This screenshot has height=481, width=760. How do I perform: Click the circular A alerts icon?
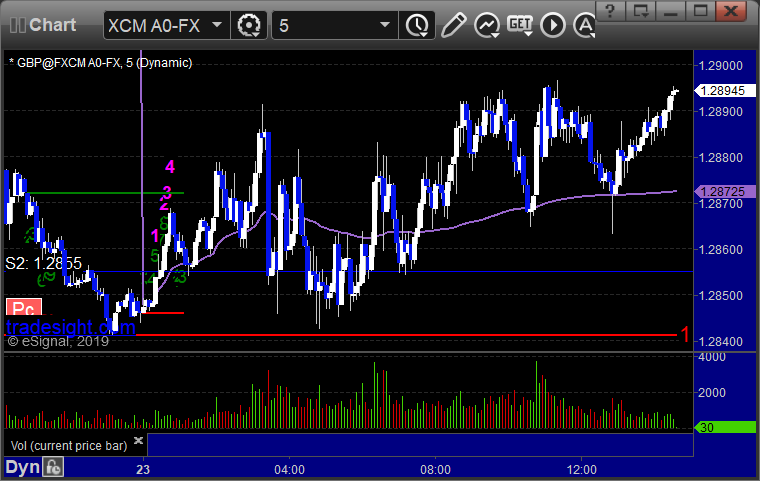point(585,25)
